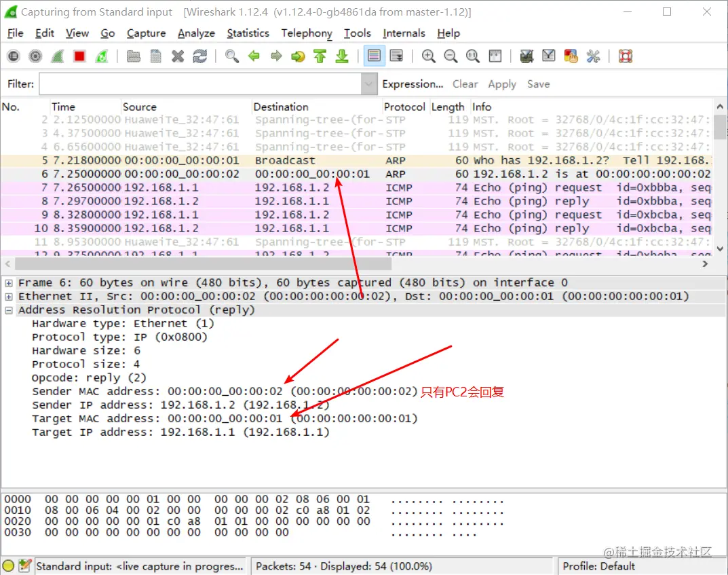Sort packets by Protocol column header
Image resolution: width=728 pixels, height=575 pixels.
coord(404,107)
